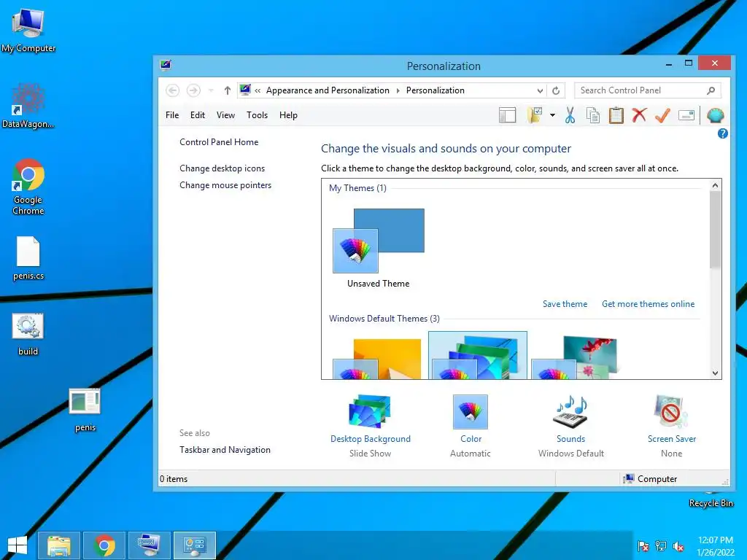Click the search magnifier icon

pyautogui.click(x=711, y=90)
